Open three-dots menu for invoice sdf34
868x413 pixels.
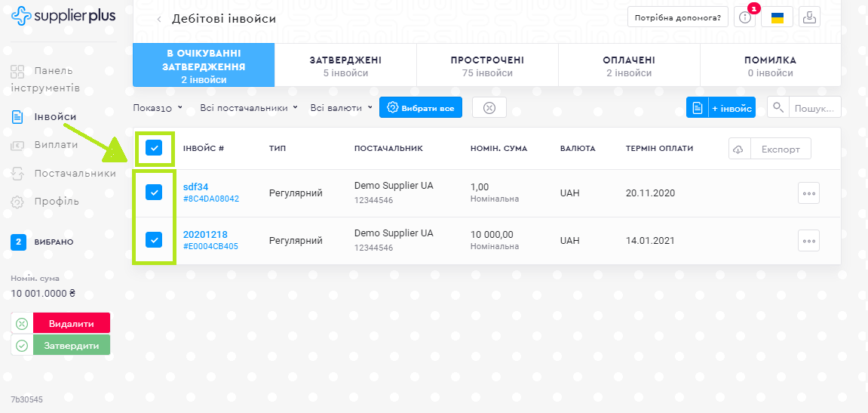click(x=808, y=193)
